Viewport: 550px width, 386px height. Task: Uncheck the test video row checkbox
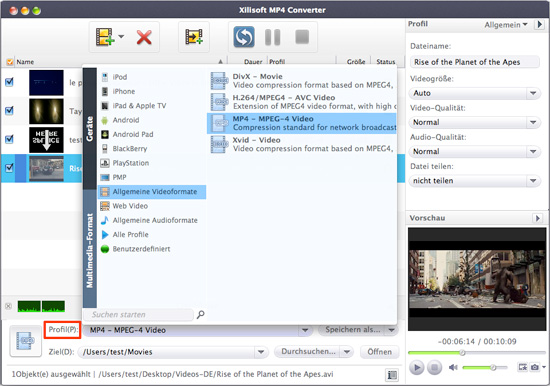[9, 139]
